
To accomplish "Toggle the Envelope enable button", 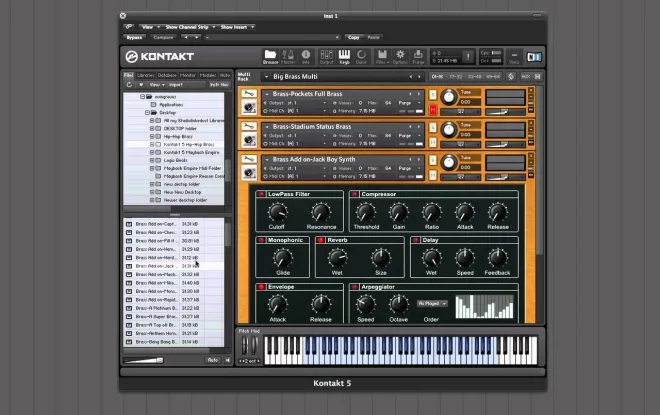I will 261,287.
